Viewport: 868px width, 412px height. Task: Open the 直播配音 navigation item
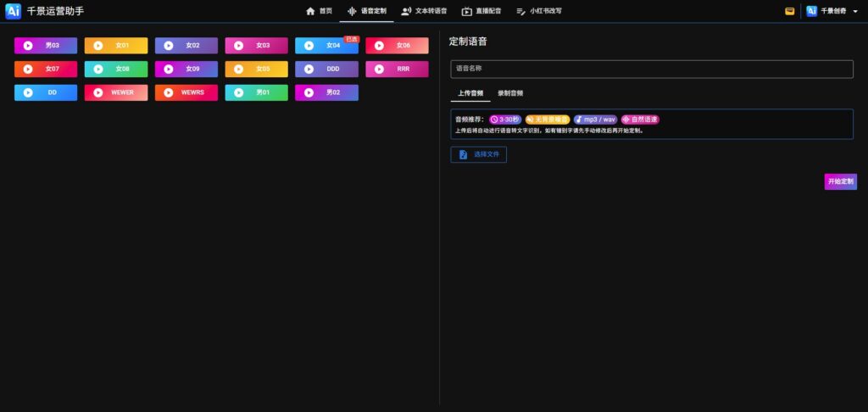(481, 11)
